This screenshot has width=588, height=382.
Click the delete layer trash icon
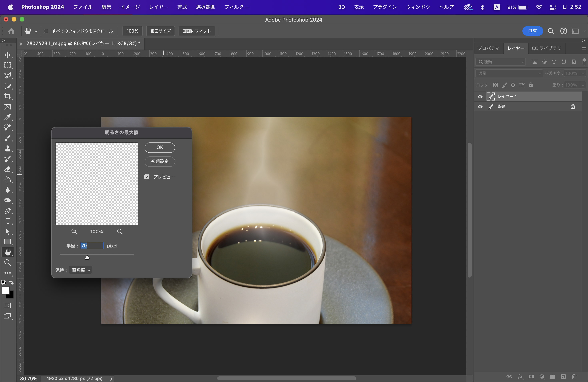click(574, 377)
